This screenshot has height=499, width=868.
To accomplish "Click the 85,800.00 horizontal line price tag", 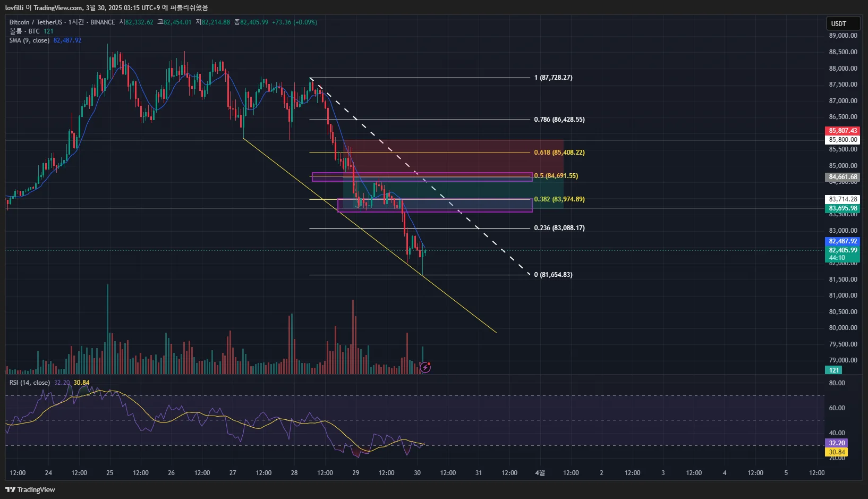I will [x=843, y=140].
